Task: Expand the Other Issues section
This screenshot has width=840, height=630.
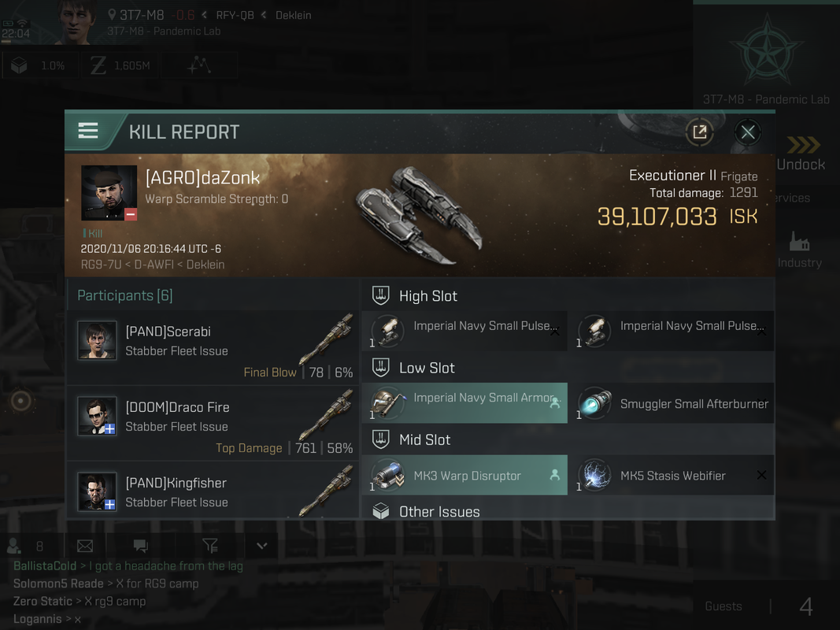Action: coord(568,511)
